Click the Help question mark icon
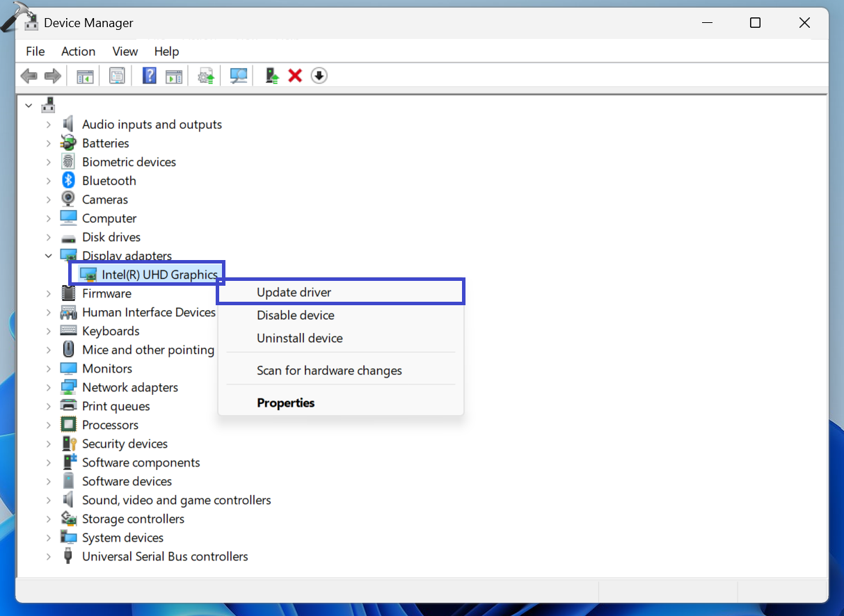 click(x=149, y=75)
